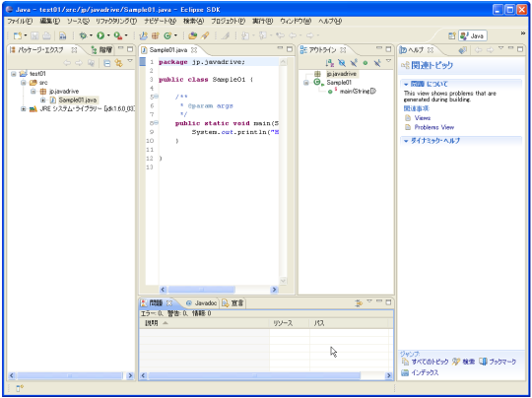The image size is (532, 398).
Task: Switch to the 宣言 declaration tab
Action: (233, 303)
